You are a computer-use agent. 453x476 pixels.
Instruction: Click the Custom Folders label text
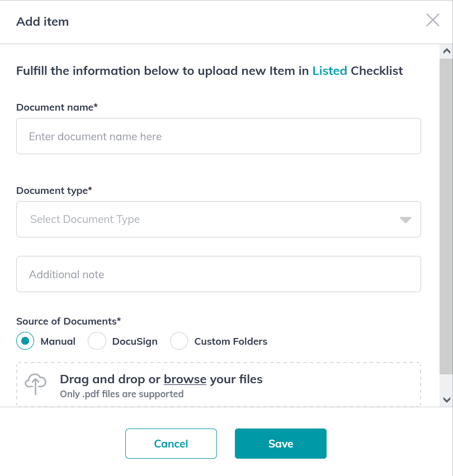pyautogui.click(x=230, y=341)
